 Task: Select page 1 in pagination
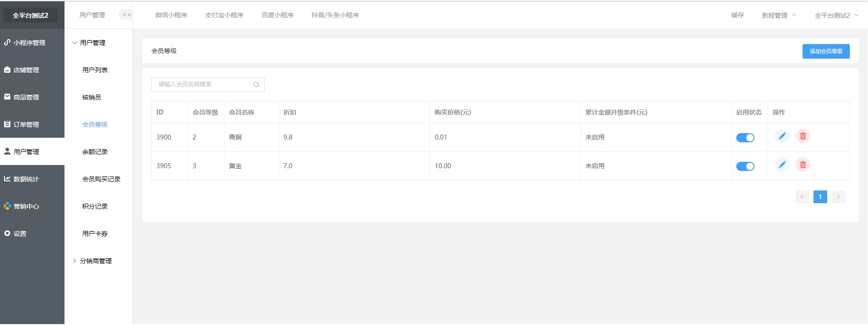coord(820,197)
